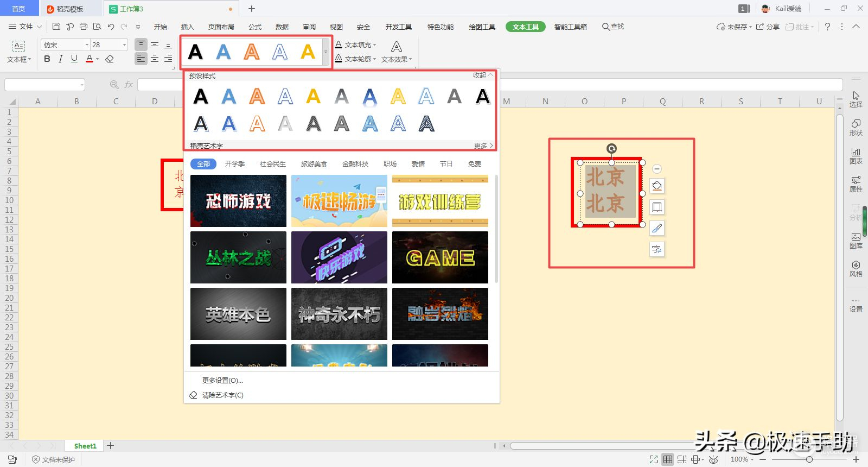Open the font size dropdown showing 28

124,45
